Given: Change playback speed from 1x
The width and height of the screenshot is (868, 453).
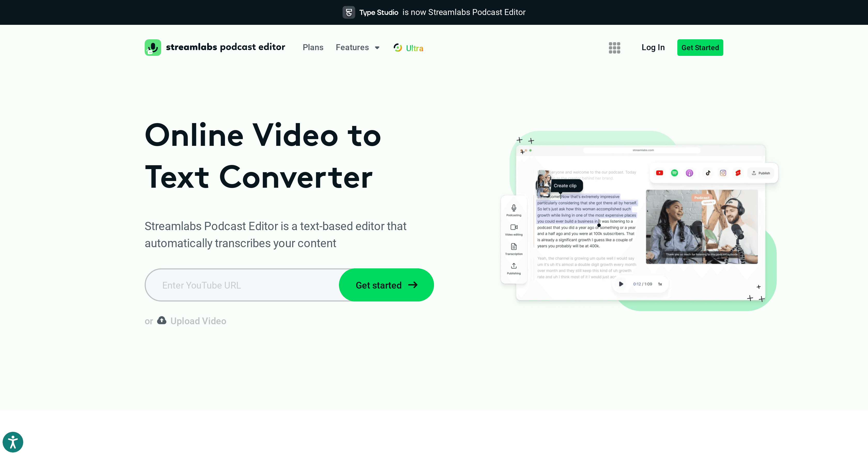Looking at the screenshot, I should point(660,284).
